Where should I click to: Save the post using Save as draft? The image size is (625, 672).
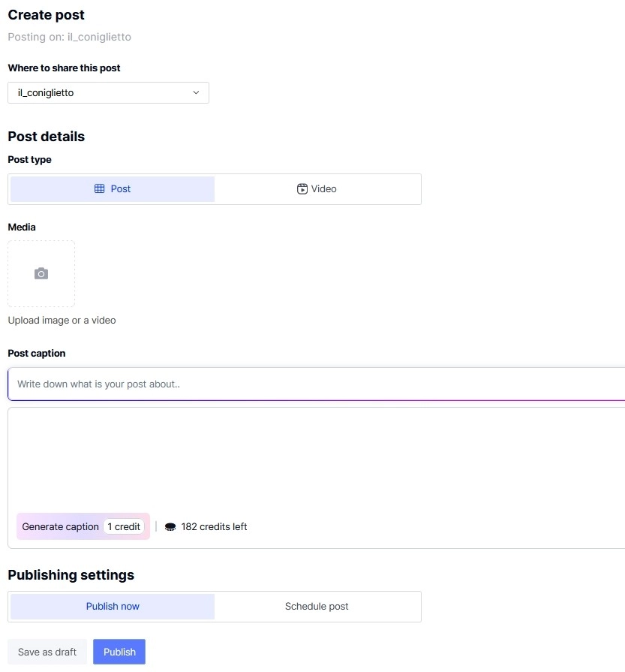pyautogui.click(x=47, y=652)
